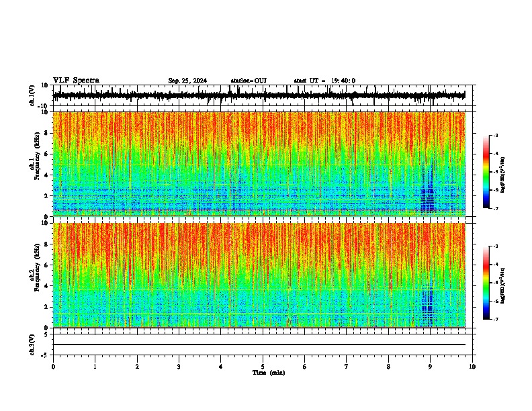Click the dark blue patch in ch.1 spectrogram
The image size is (532, 411).
[x=427, y=190]
